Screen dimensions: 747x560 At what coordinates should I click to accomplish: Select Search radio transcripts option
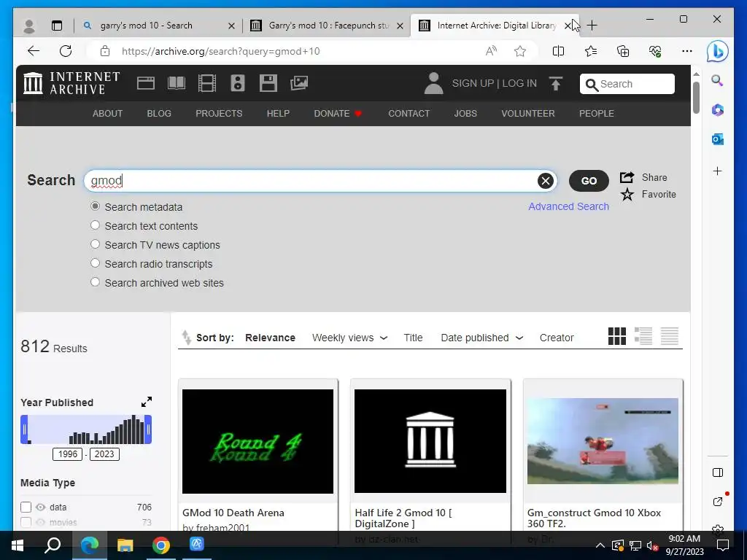coord(96,262)
